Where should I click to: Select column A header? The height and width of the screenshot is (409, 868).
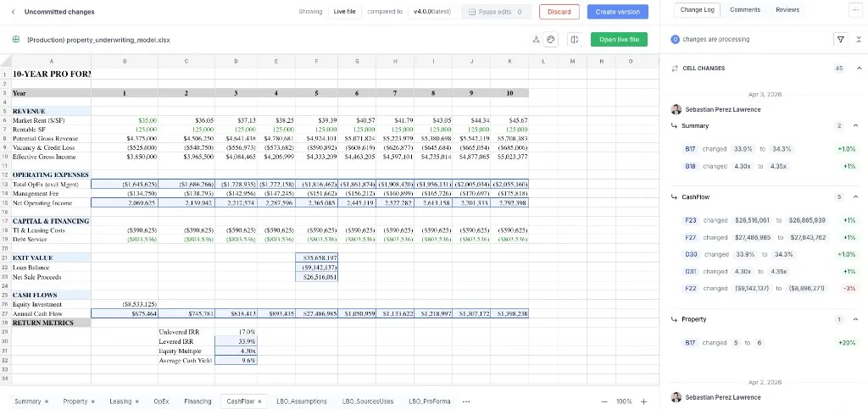click(x=52, y=61)
